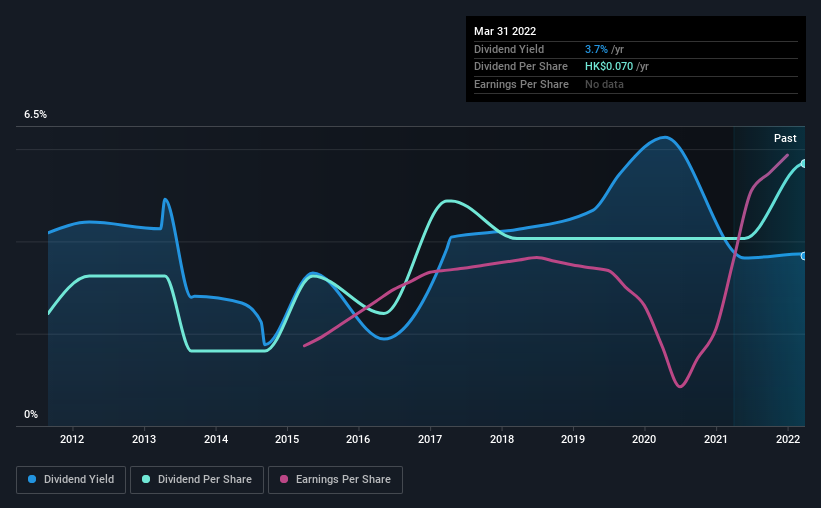The width and height of the screenshot is (821, 508).
Task: Toggle the Dividend Per Share legend button
Action: pyautogui.click(x=197, y=480)
